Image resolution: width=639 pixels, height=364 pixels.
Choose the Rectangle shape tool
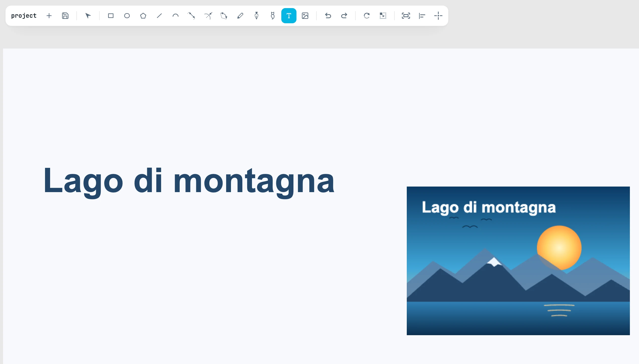[x=111, y=16]
